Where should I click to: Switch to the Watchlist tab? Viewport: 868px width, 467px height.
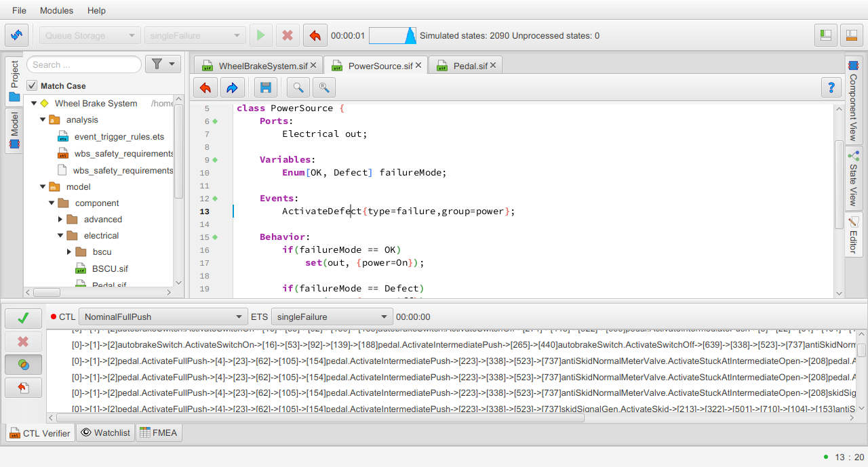[x=105, y=432]
